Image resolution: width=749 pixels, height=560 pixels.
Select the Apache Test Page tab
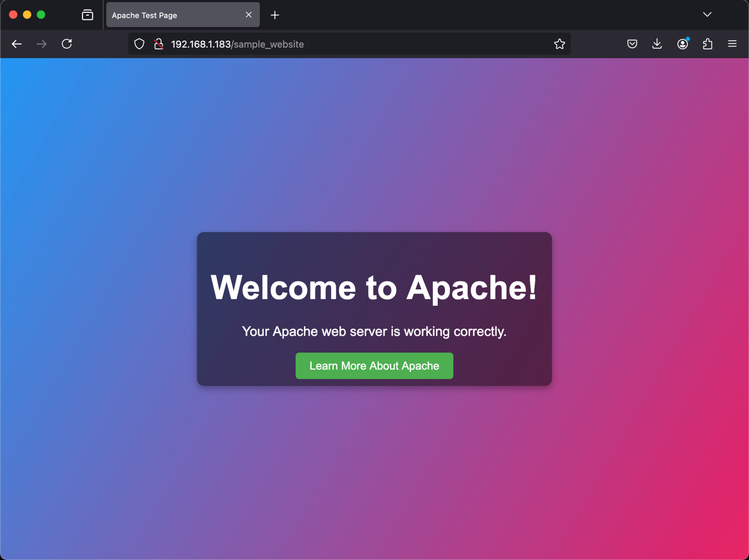172,15
